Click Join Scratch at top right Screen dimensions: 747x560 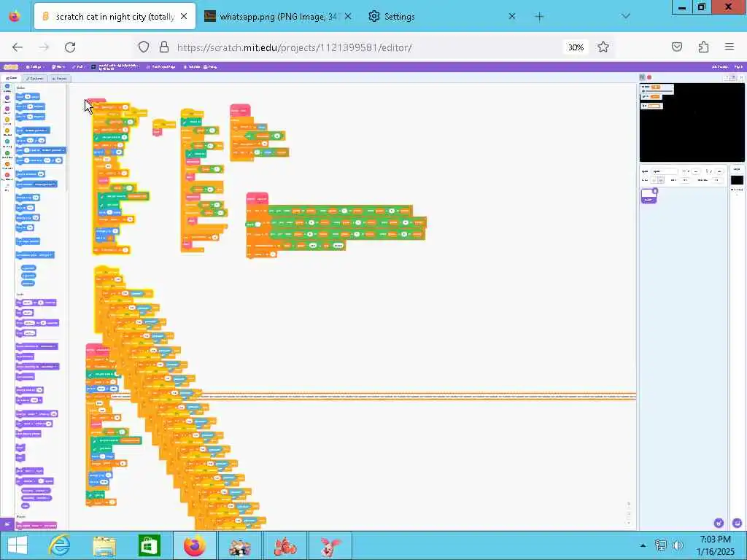(x=719, y=67)
